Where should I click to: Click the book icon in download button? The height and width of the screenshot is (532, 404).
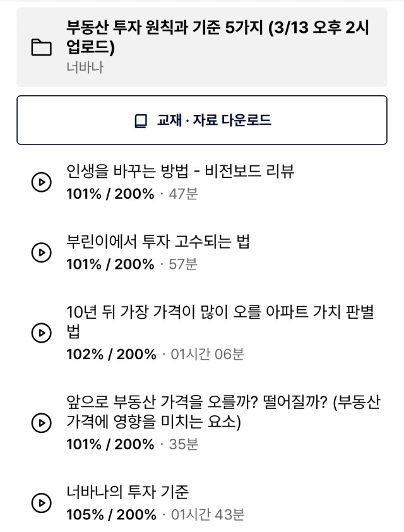point(141,121)
